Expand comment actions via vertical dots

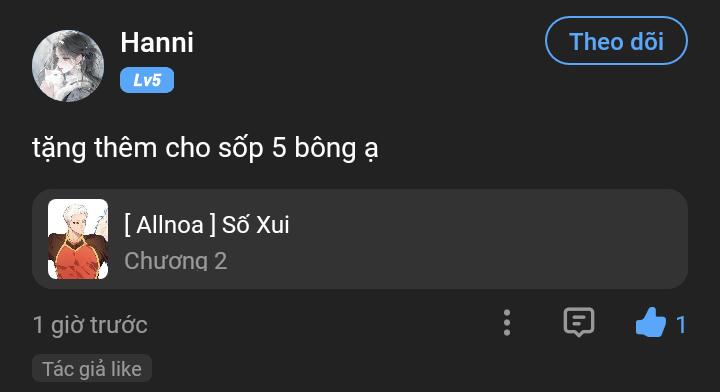click(507, 323)
